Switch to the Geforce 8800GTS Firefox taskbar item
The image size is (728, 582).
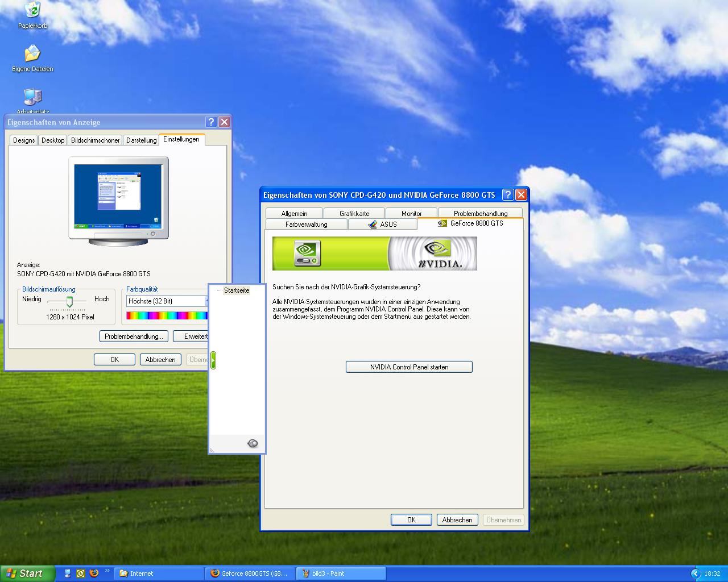(x=250, y=573)
